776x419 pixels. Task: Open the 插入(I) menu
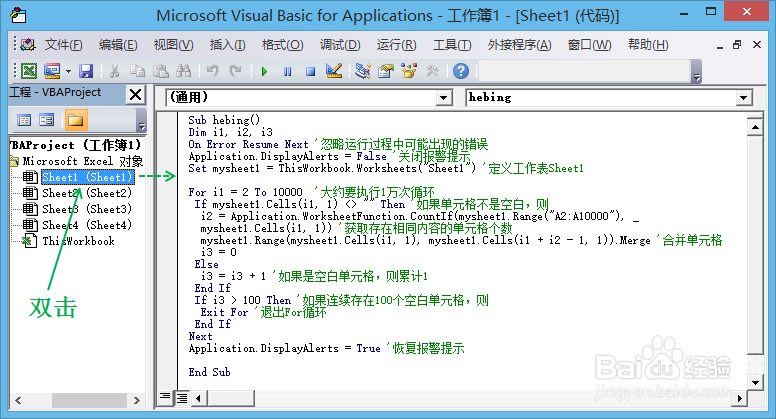tap(227, 45)
